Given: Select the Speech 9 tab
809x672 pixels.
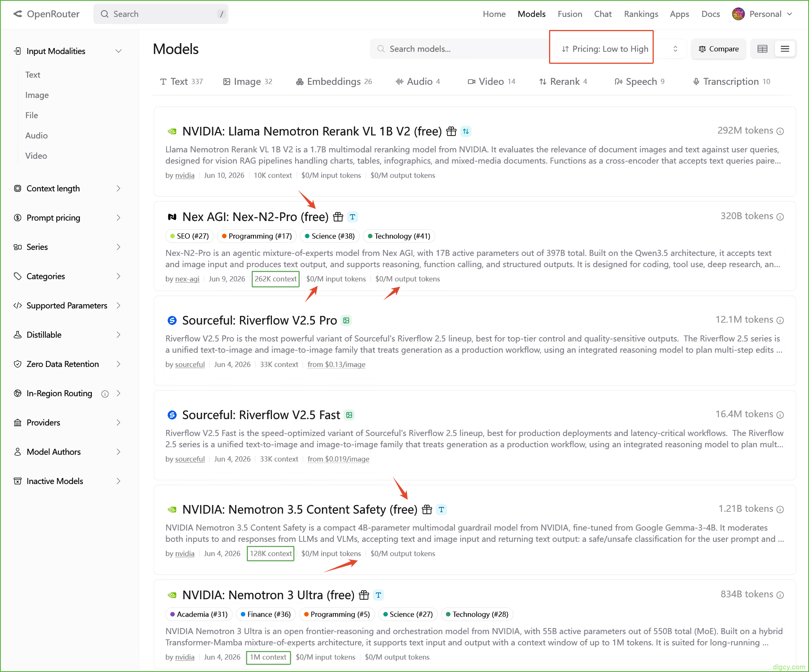Looking at the screenshot, I should [x=639, y=82].
